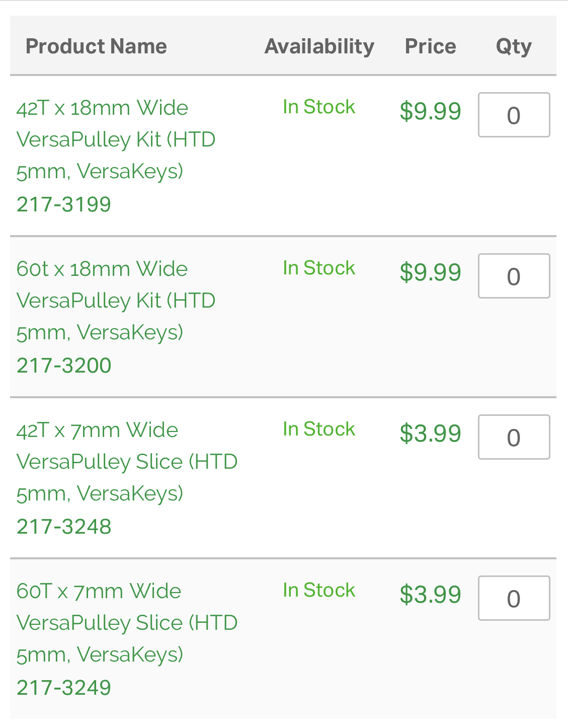568x728 pixels.
Task: Click the Availability column header
Action: click(x=319, y=46)
